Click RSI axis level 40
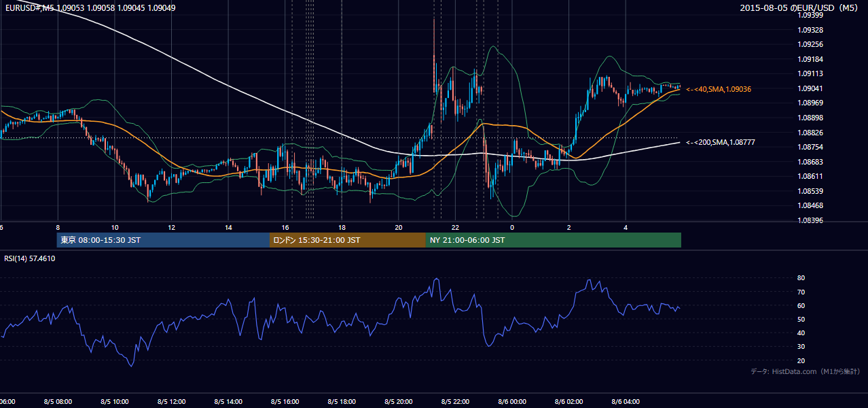This screenshot has width=868, height=408. click(801, 333)
